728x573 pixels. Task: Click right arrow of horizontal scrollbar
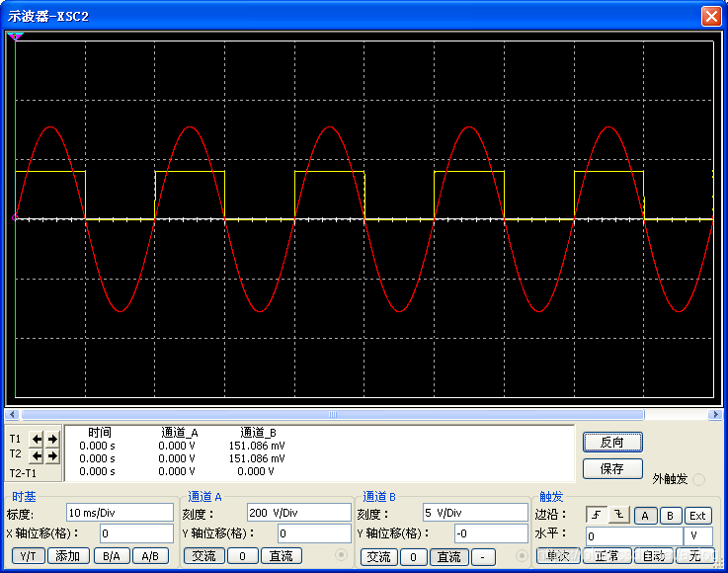tap(715, 414)
